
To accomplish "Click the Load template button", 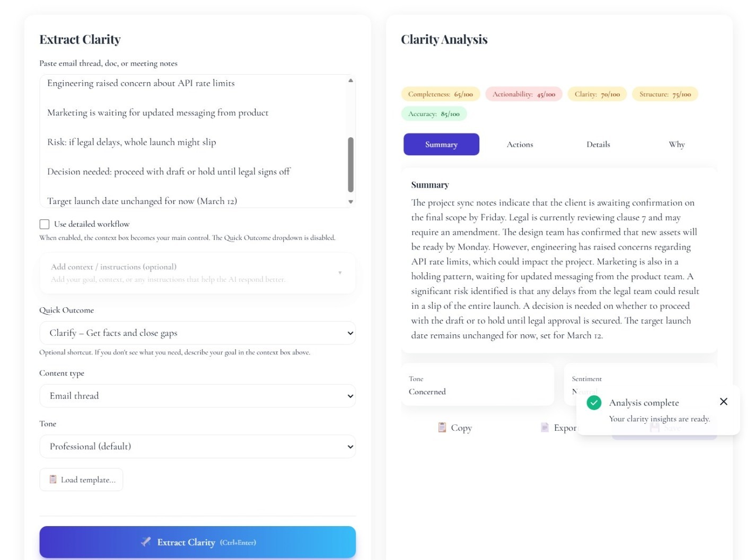I will (x=81, y=479).
